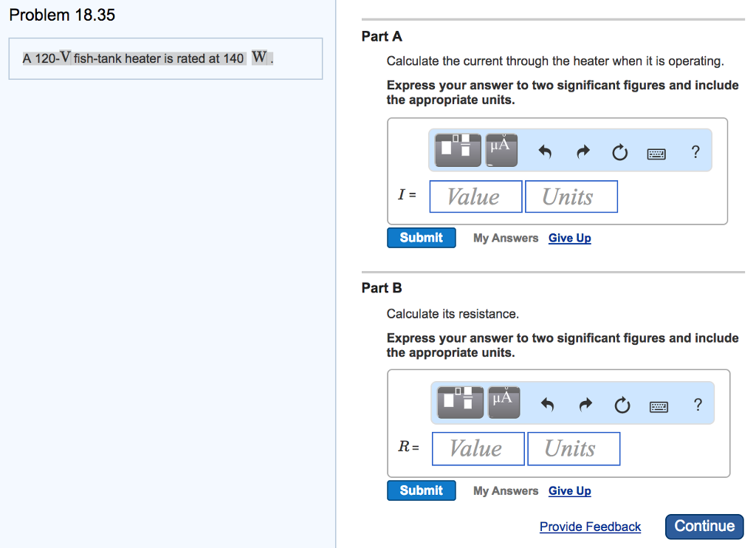Submit the Part A answer

(x=421, y=238)
